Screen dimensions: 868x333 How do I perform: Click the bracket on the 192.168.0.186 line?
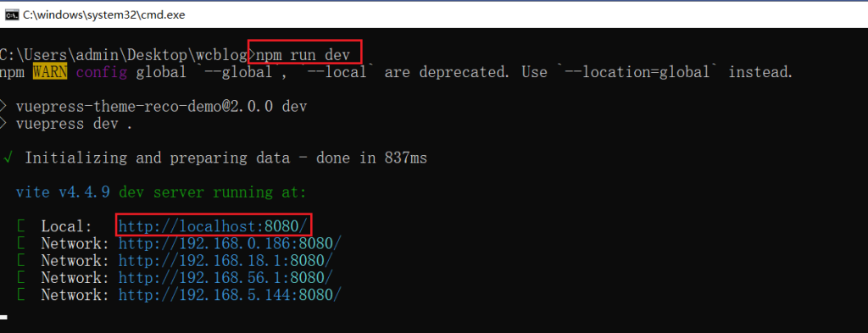tap(20, 243)
